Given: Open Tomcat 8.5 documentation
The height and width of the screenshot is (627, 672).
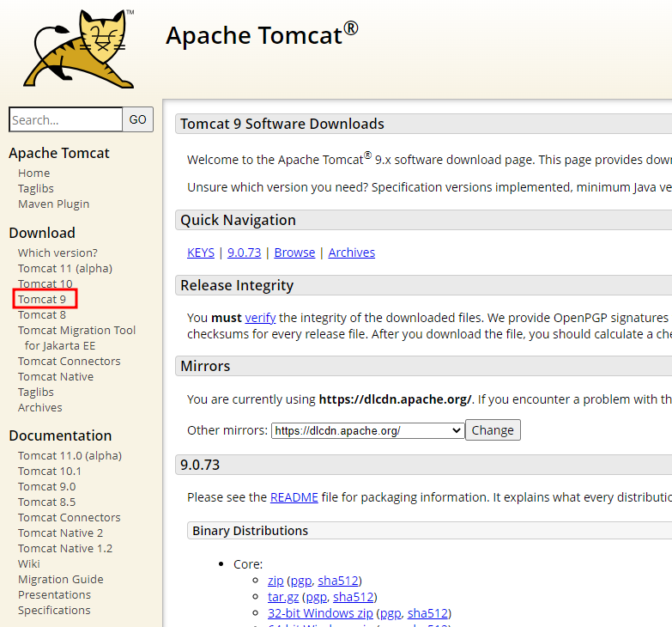Looking at the screenshot, I should 46,502.
